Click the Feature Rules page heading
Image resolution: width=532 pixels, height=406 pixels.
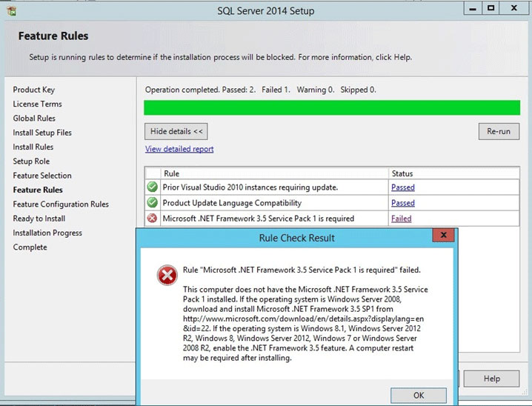53,36
